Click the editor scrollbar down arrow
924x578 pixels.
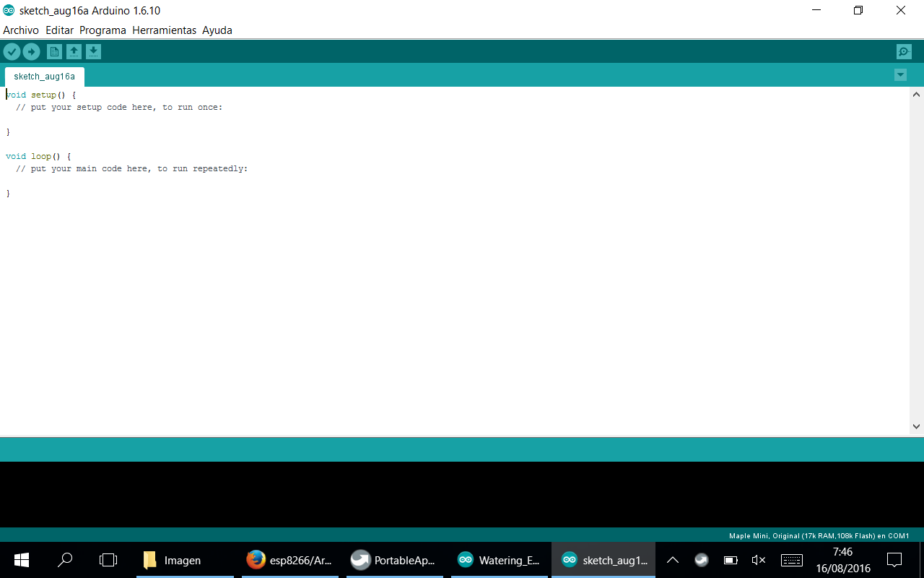[x=916, y=427]
